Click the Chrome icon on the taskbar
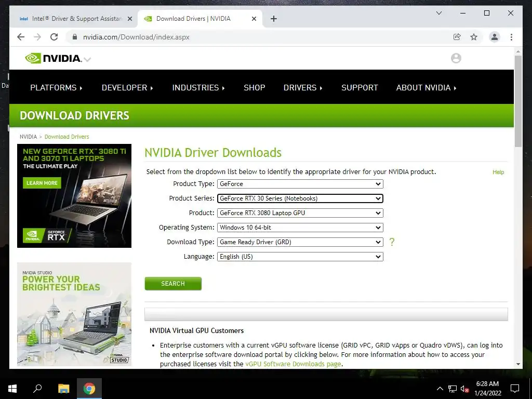The width and height of the screenshot is (532, 399). 89,389
